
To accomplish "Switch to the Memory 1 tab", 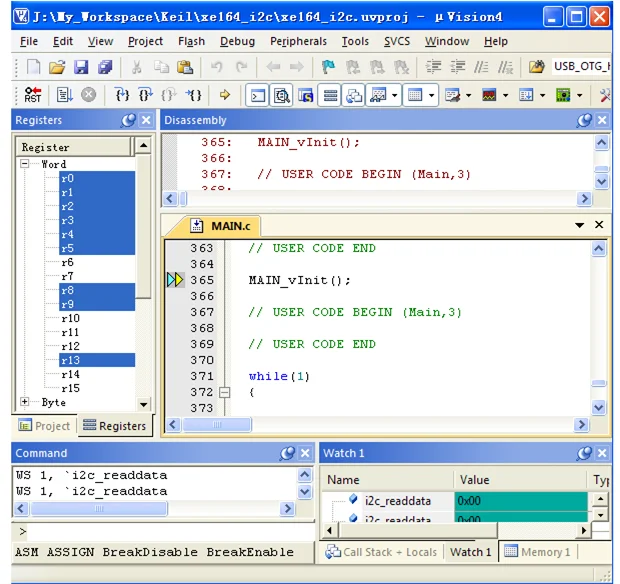I will 537,552.
